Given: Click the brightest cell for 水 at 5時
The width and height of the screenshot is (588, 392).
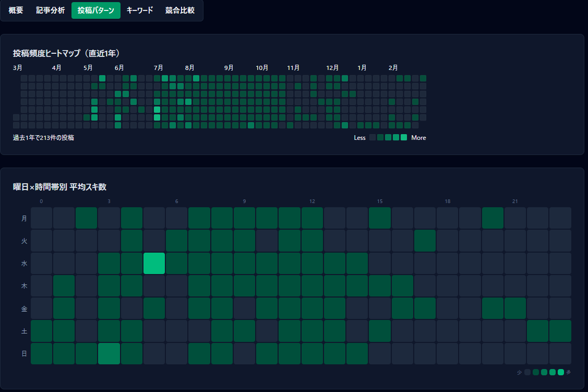Looking at the screenshot, I should point(154,264).
